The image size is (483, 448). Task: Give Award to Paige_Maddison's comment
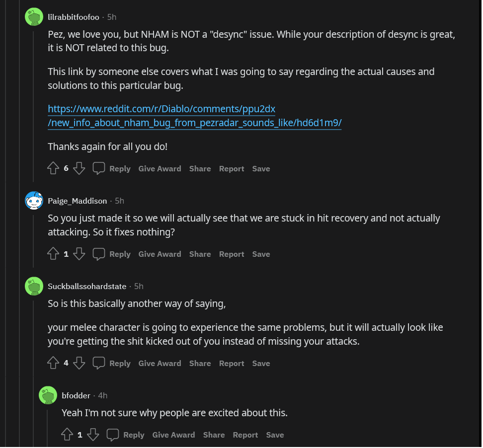160,254
